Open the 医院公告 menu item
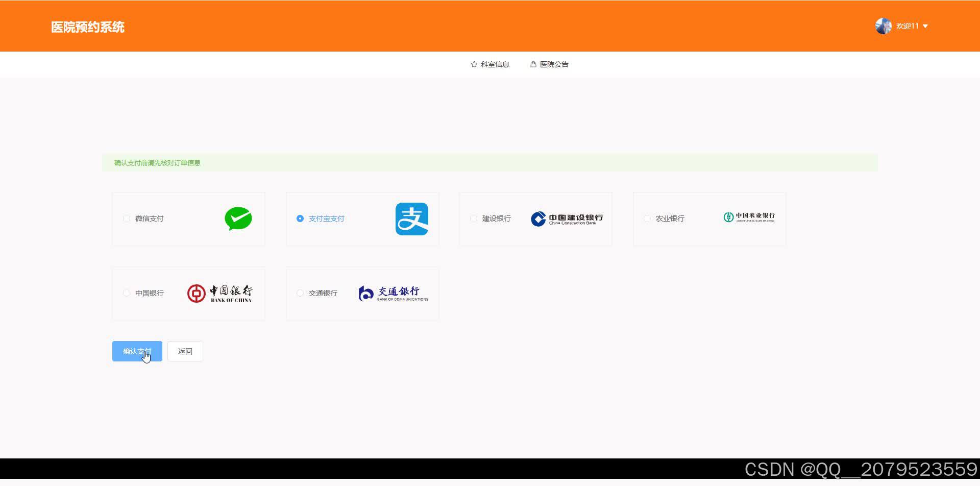980x486 pixels. pos(554,64)
